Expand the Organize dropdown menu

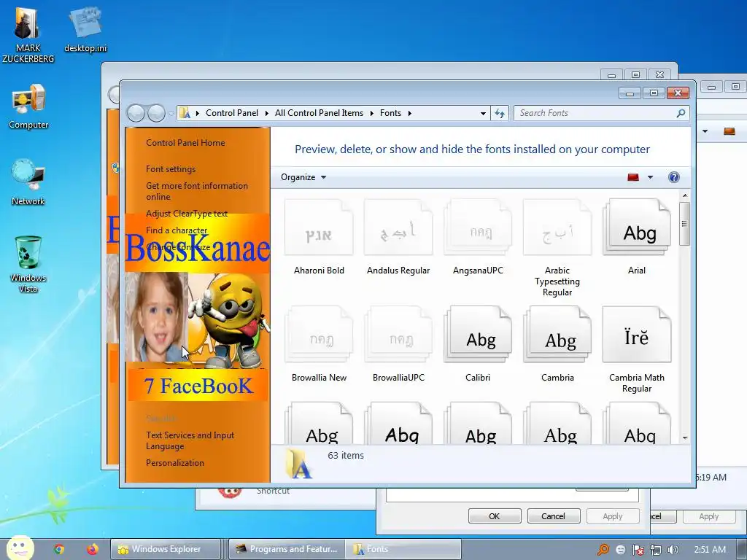pyautogui.click(x=303, y=177)
